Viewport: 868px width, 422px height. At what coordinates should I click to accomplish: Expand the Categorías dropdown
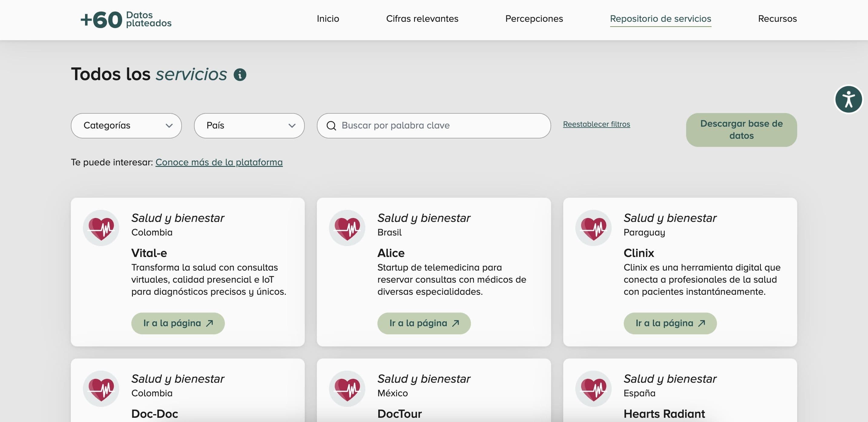click(127, 125)
